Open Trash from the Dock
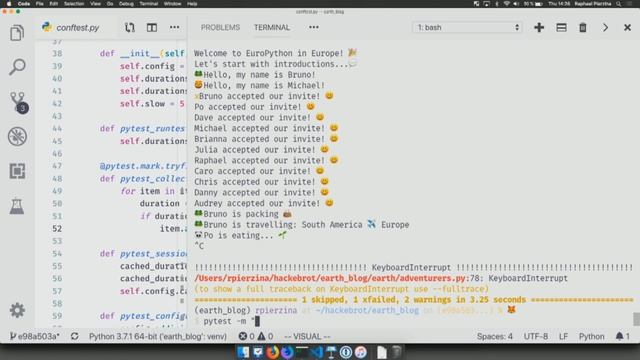Screen dimensions: 640x360 pos(396,352)
